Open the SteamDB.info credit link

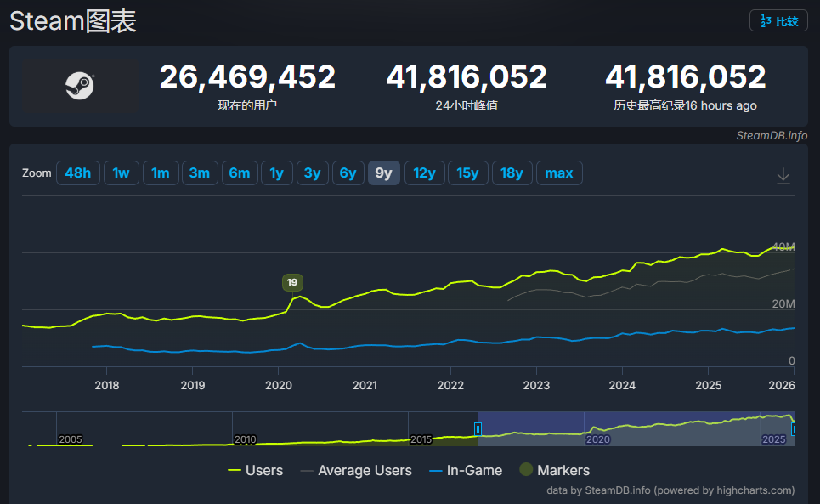point(772,136)
